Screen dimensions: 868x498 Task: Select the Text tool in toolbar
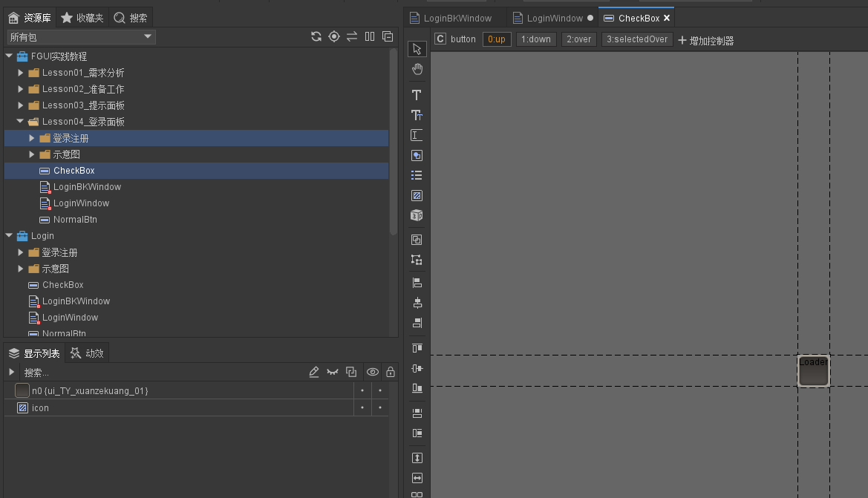click(417, 95)
